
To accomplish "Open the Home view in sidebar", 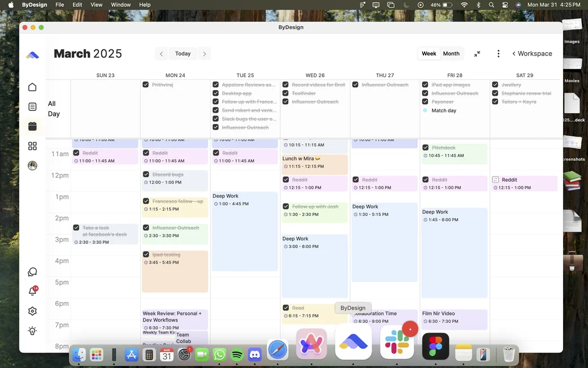I will pos(32,87).
